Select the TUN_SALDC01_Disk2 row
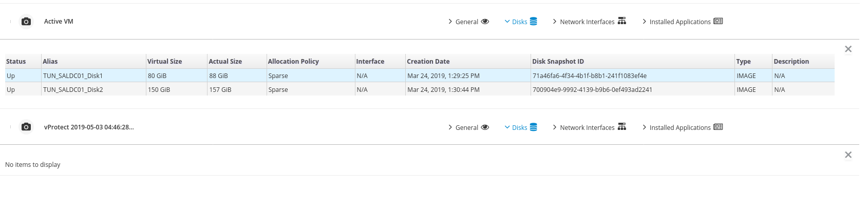 coord(73,89)
